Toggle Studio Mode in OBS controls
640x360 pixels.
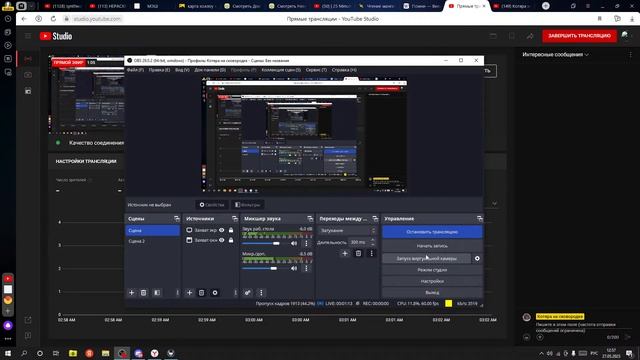pos(432,270)
